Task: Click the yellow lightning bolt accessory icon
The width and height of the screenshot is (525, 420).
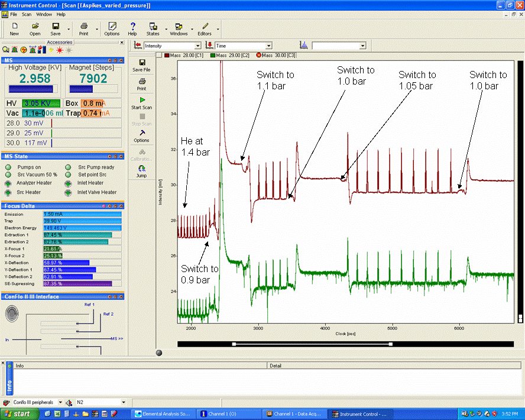Action: pos(51,50)
